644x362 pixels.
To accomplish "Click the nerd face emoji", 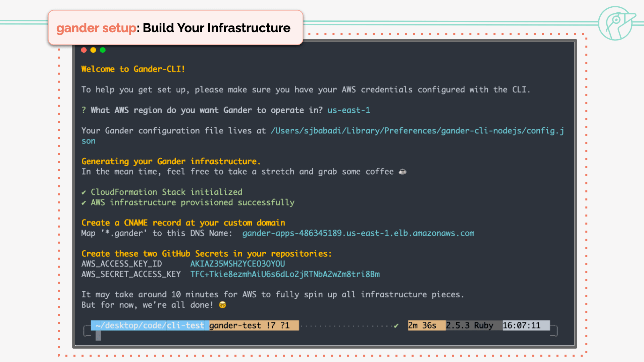I will click(222, 305).
